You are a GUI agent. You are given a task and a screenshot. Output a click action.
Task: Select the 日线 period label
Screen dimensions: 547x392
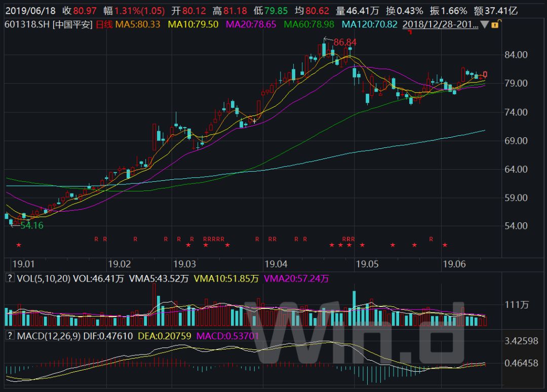104,24
